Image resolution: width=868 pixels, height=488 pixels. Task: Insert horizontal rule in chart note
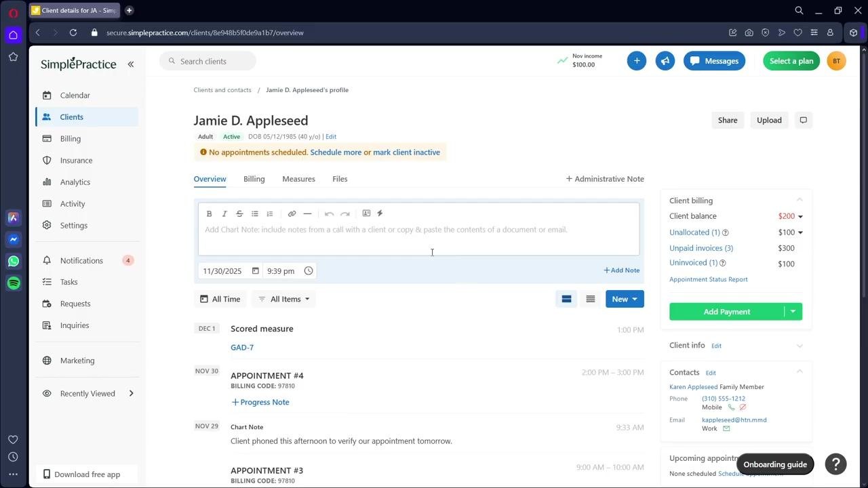click(307, 213)
